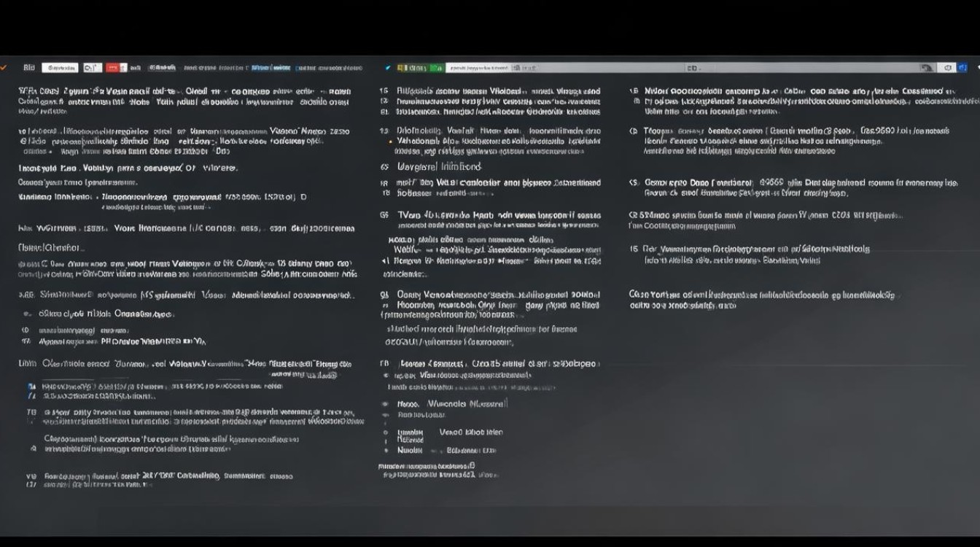
Task: Click the white text field in left toolbar
Action: tap(60, 68)
